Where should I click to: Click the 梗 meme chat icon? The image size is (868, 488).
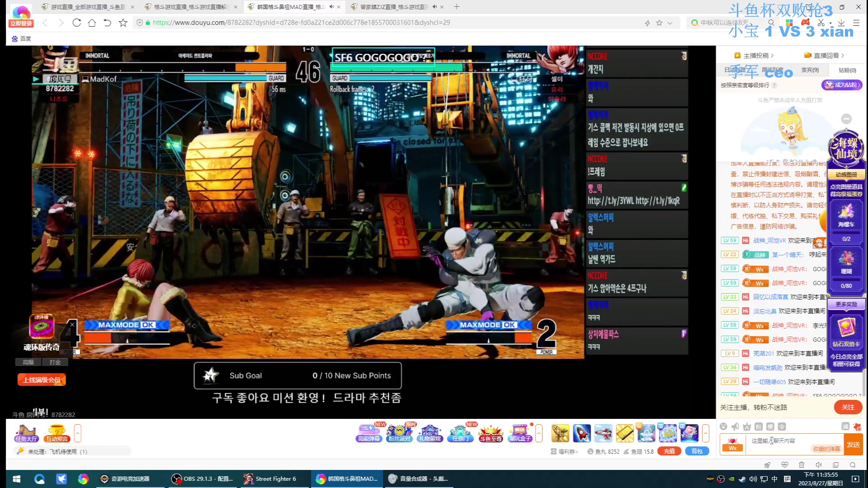coord(770,427)
